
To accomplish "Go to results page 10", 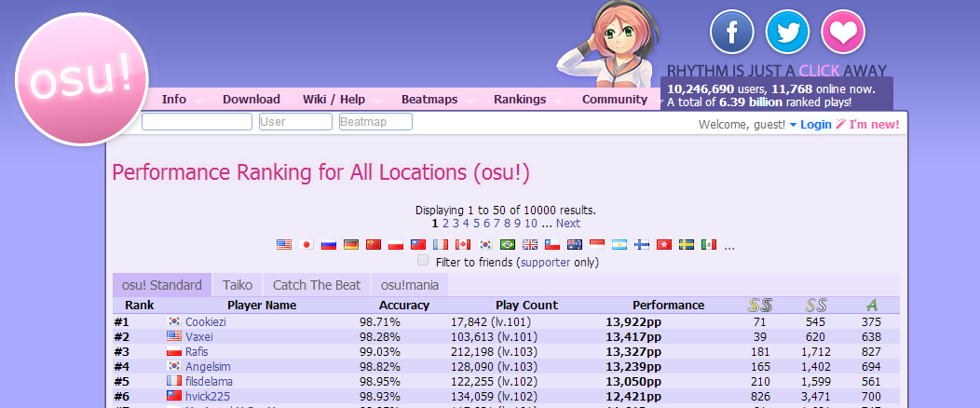I will point(531,224).
